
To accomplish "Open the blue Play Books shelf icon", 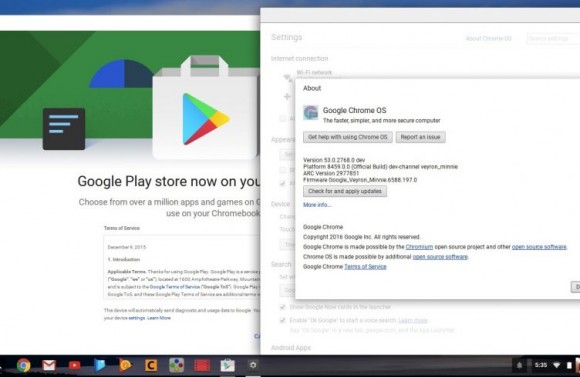I will click(100, 365).
